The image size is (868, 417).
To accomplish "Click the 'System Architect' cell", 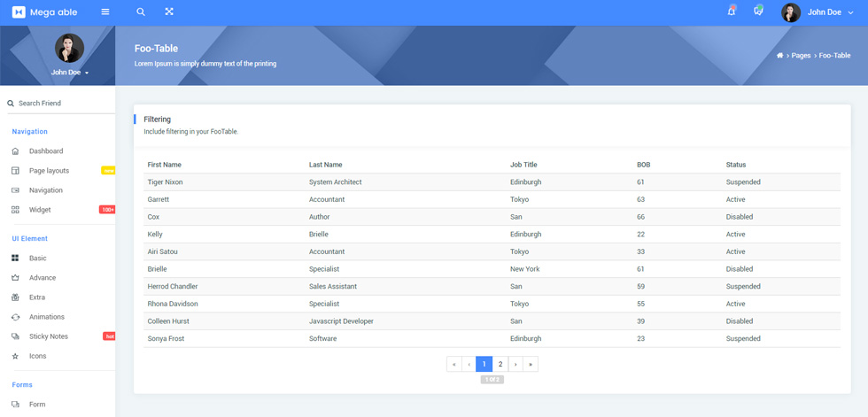I will pyautogui.click(x=336, y=182).
